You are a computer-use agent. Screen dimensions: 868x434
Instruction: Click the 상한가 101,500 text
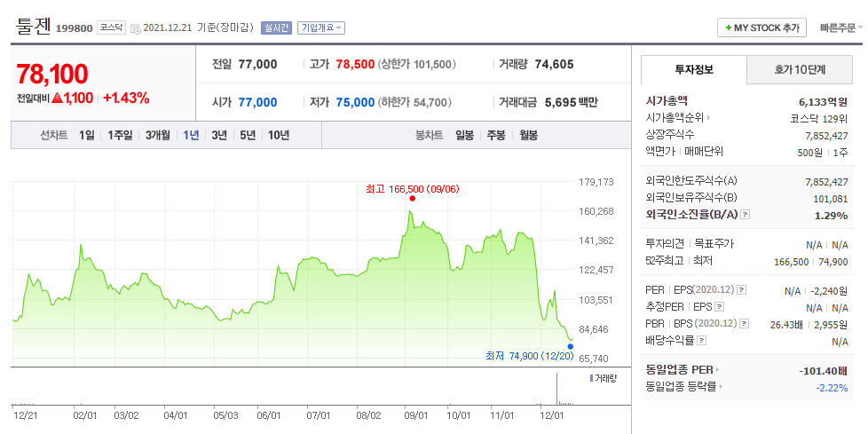click(x=417, y=64)
